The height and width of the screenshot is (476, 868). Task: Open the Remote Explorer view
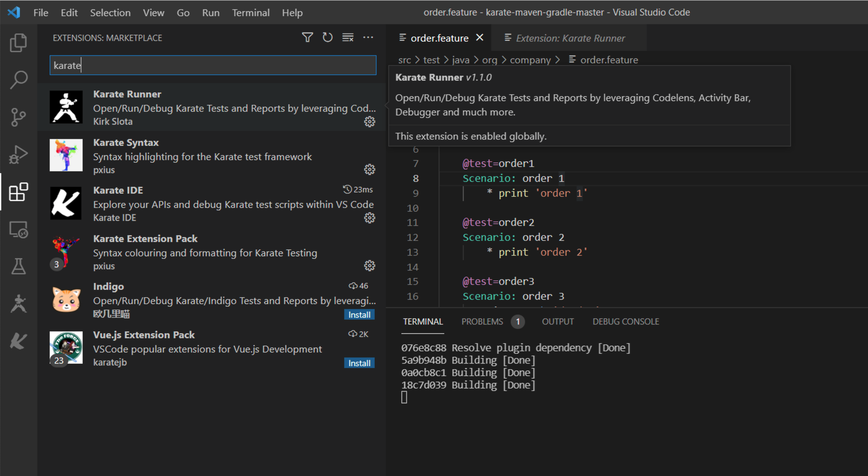point(19,230)
